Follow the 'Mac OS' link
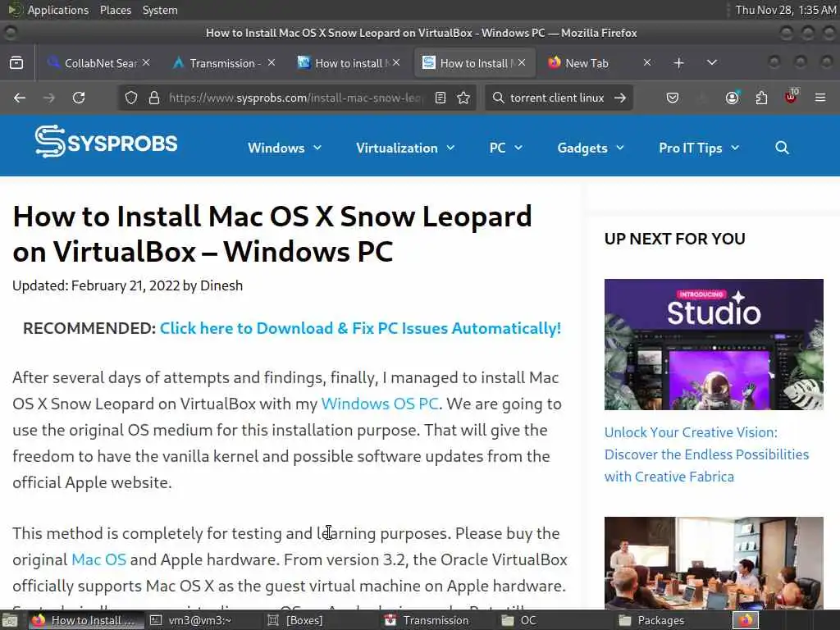This screenshot has width=840, height=630. tap(99, 559)
